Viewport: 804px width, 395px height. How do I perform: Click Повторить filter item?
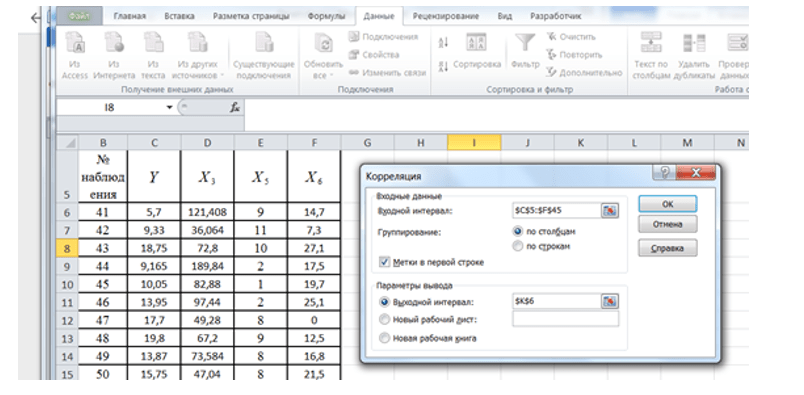(x=574, y=55)
